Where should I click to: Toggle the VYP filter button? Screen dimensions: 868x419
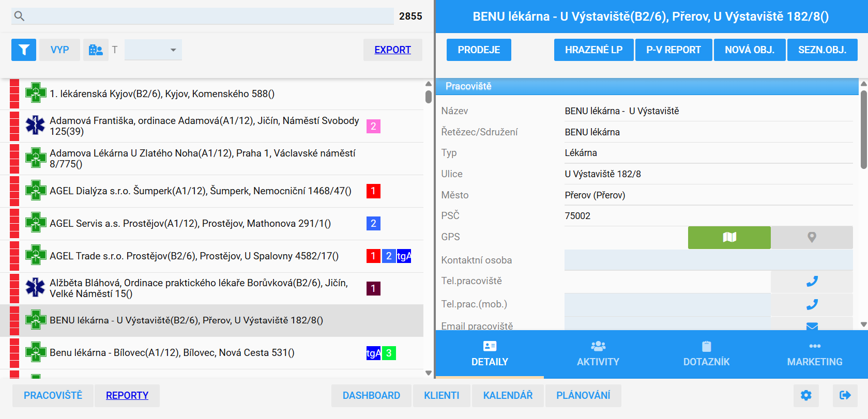(x=59, y=50)
